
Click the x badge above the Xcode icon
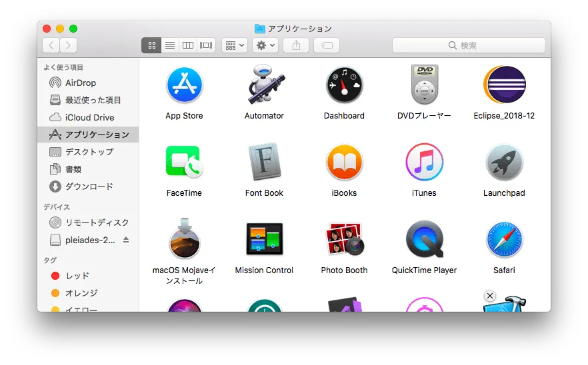[x=490, y=296]
